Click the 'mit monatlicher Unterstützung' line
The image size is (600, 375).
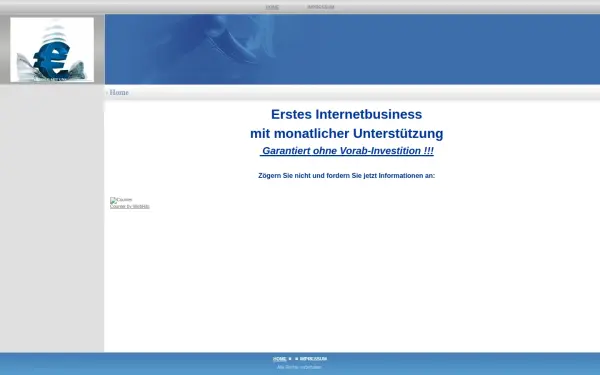347,133
